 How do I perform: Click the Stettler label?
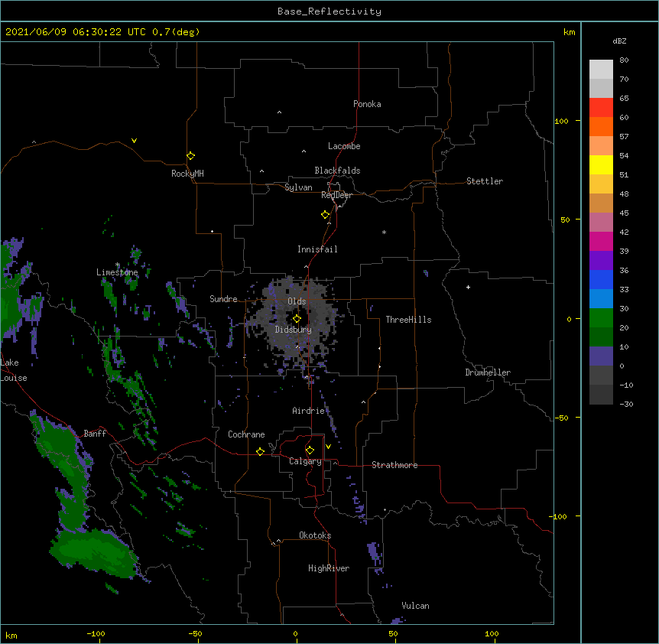pyautogui.click(x=485, y=181)
